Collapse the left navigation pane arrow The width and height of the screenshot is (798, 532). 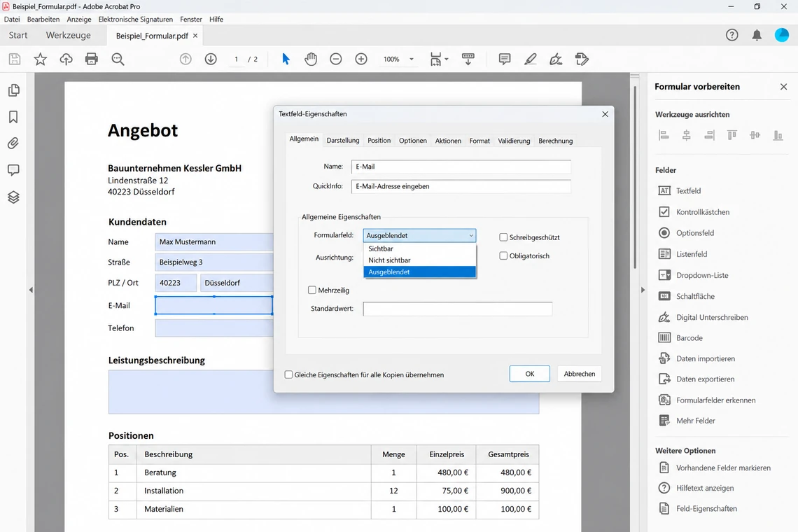coord(31,290)
